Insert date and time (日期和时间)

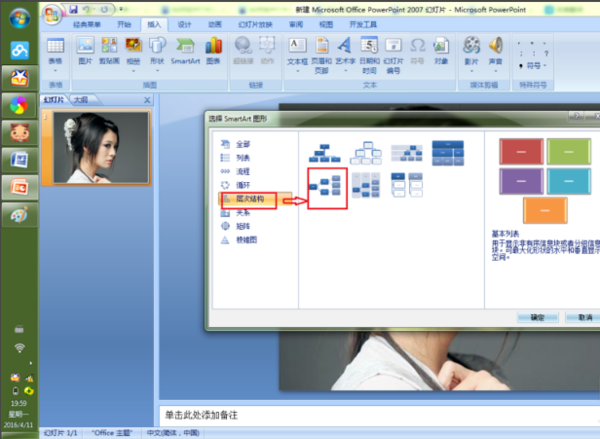(369, 55)
